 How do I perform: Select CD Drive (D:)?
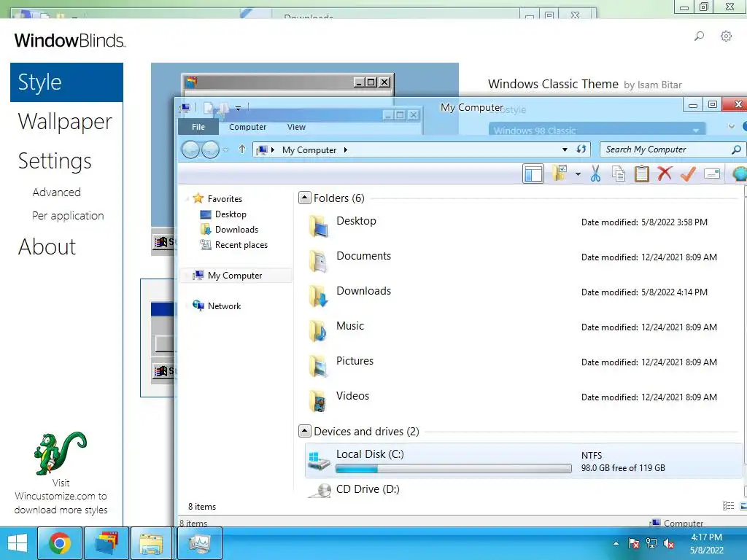(x=368, y=489)
